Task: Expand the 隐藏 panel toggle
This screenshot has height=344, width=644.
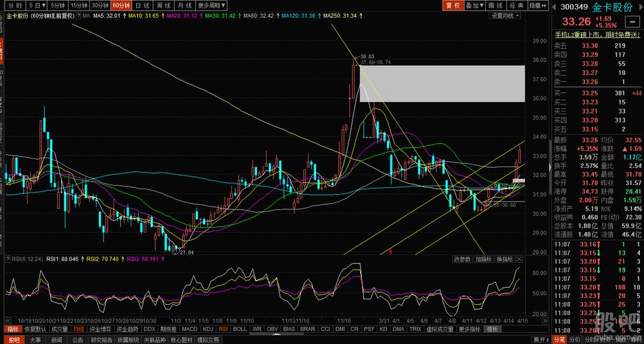Action: coord(538,6)
